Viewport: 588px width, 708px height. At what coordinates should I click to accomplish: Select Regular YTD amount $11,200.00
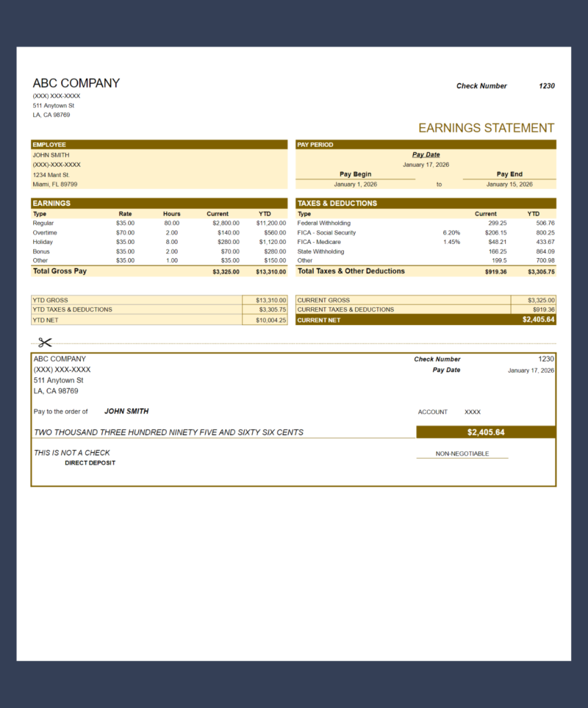pyautogui.click(x=270, y=223)
